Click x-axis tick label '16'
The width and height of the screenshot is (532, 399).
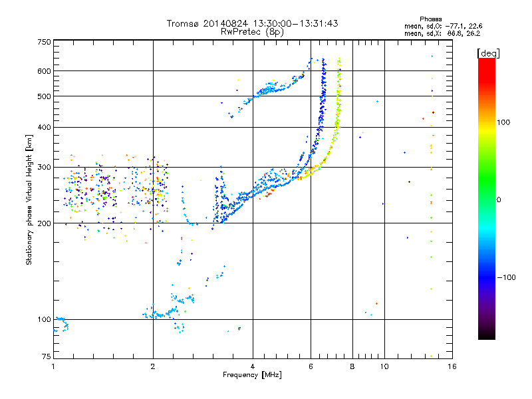click(x=452, y=366)
